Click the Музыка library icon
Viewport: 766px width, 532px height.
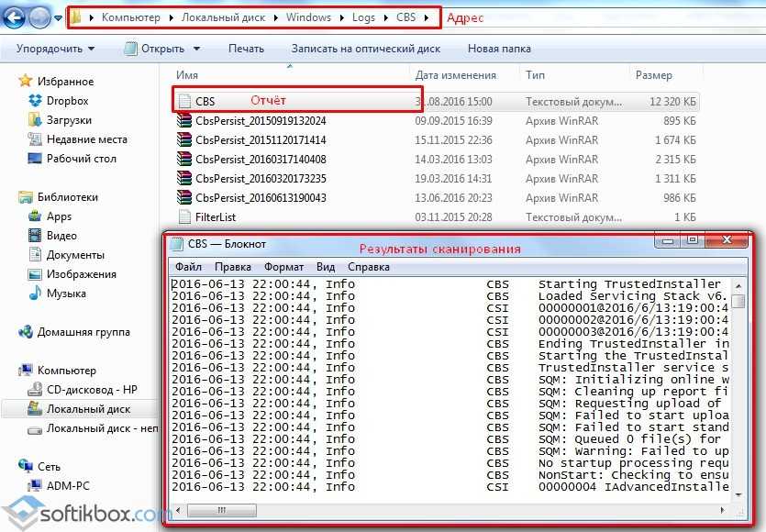pyautogui.click(x=35, y=294)
